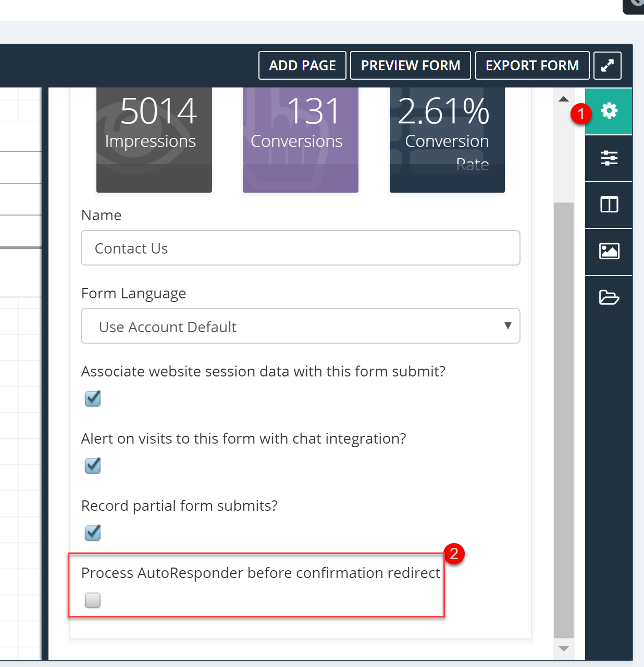Image resolution: width=644 pixels, height=667 pixels.
Task: Click the scrollbar down arrow
Action: pyautogui.click(x=563, y=649)
